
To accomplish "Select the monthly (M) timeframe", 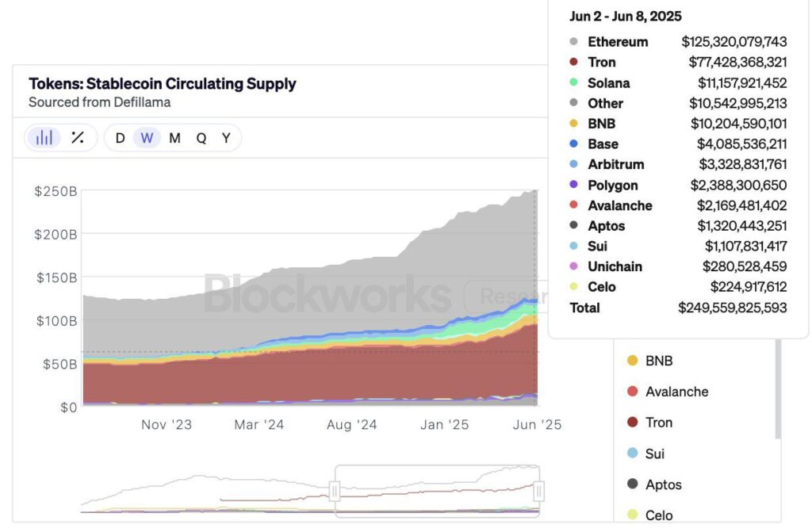I will click(x=174, y=138).
